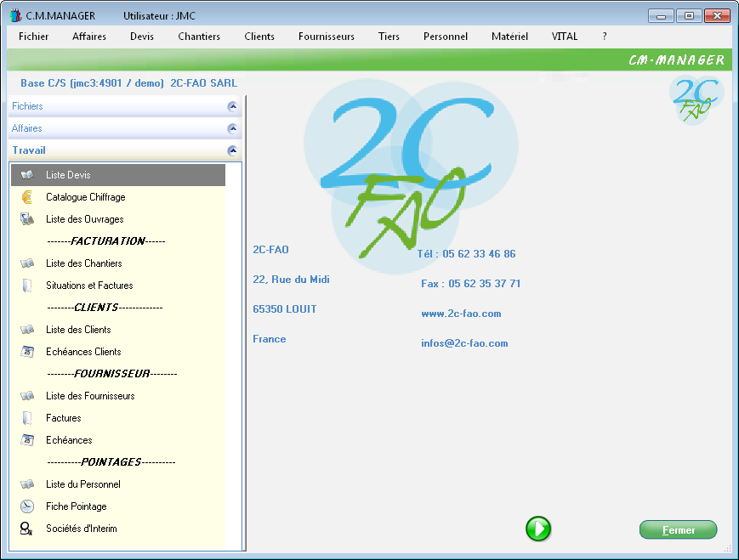Select Liste du Personnel entry
This screenshot has width=739, height=560.
[x=118, y=484]
